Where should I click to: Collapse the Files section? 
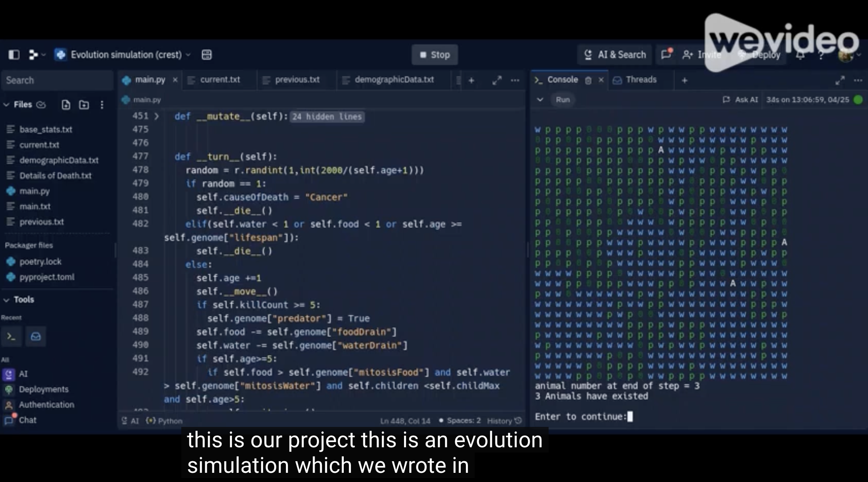click(6, 105)
